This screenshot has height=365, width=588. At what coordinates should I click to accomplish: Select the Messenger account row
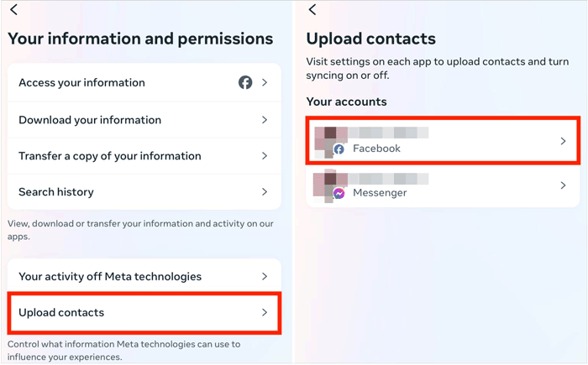pyautogui.click(x=442, y=185)
